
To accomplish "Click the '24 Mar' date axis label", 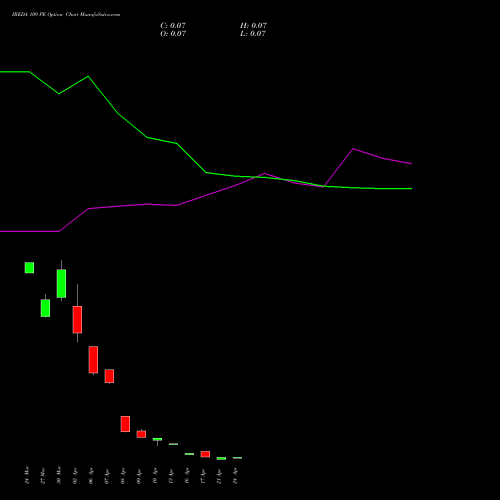I will (27, 475).
